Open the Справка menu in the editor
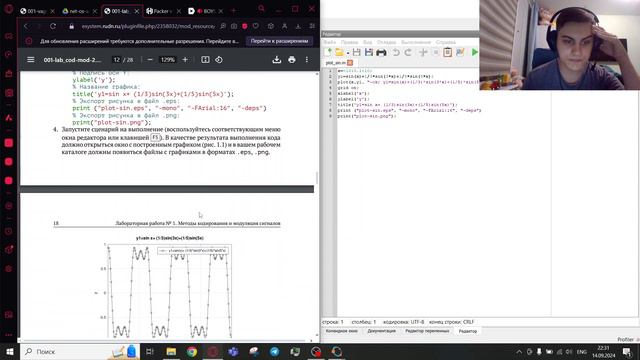The width and height of the screenshot is (640, 360). [x=446, y=42]
